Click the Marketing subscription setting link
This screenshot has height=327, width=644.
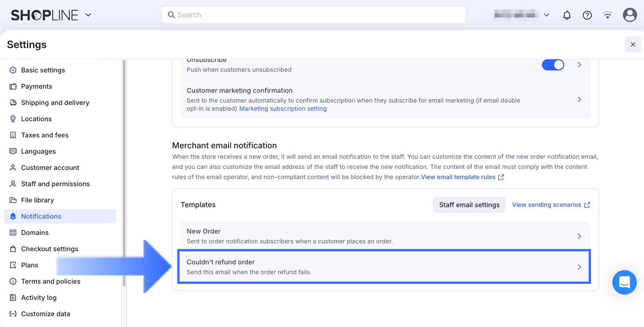coord(283,109)
